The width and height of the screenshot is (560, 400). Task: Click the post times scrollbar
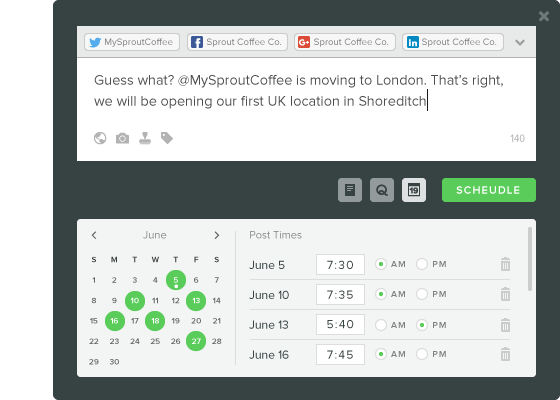530,259
